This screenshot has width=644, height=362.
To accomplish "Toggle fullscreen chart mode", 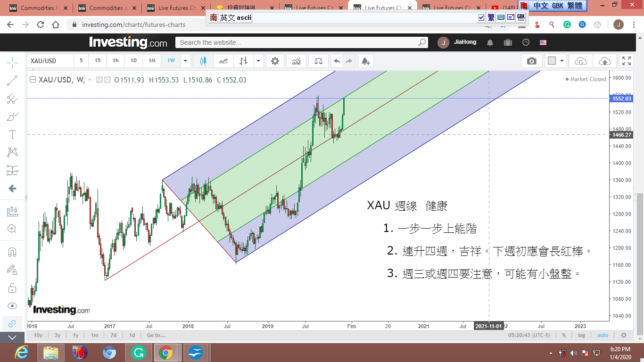I will pyautogui.click(x=627, y=61).
